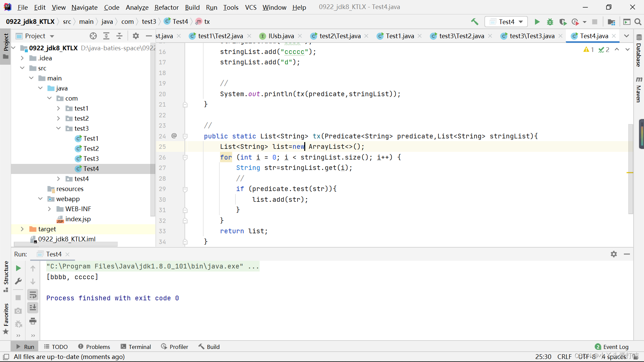Screen dimensions: 644x362
Task: Collapse all in Project panel
Action: pos(119,36)
